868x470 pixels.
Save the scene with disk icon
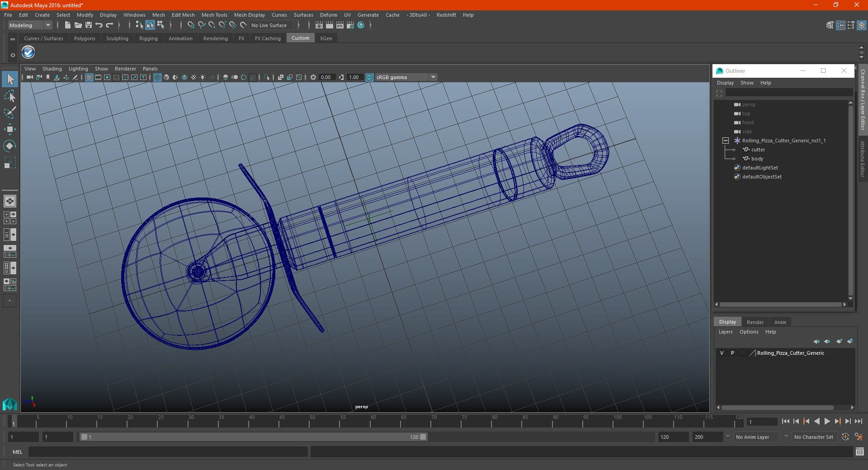click(89, 25)
